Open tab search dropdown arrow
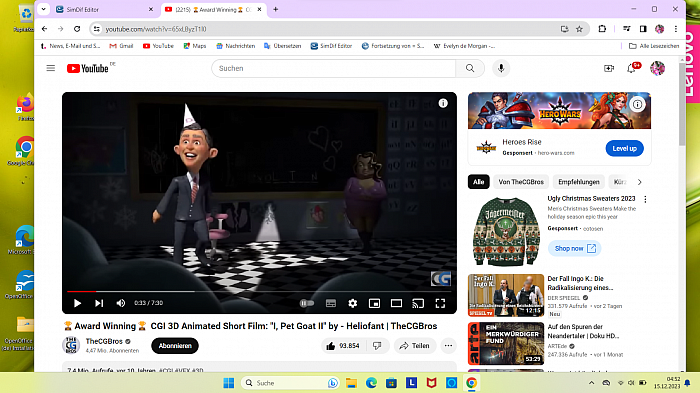The image size is (700, 393). 43,9
